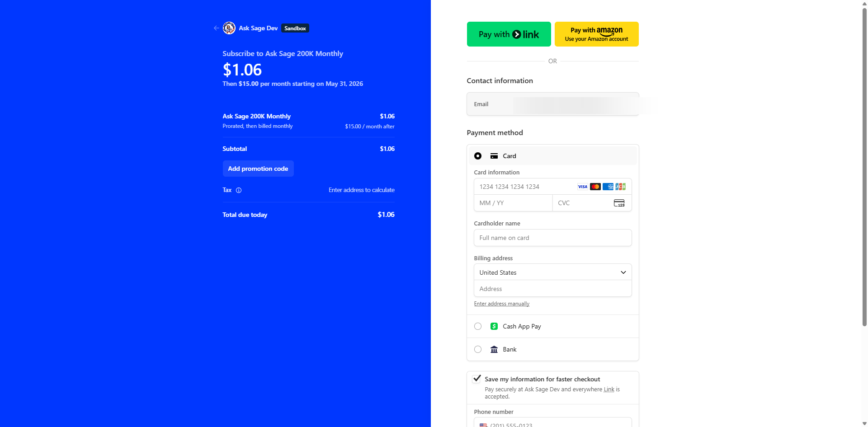Screen dimensions: 868x427
Task: Focus the Full name on card field
Action: [552, 238]
